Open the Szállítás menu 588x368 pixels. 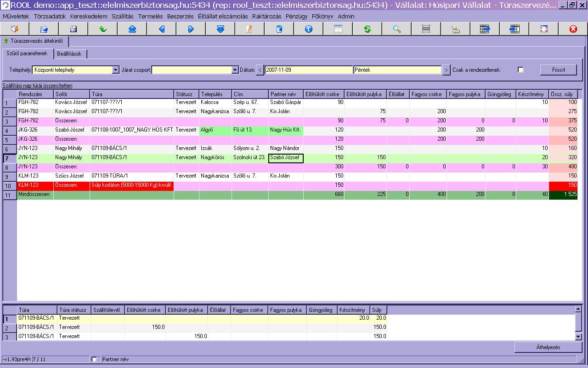coord(122,16)
